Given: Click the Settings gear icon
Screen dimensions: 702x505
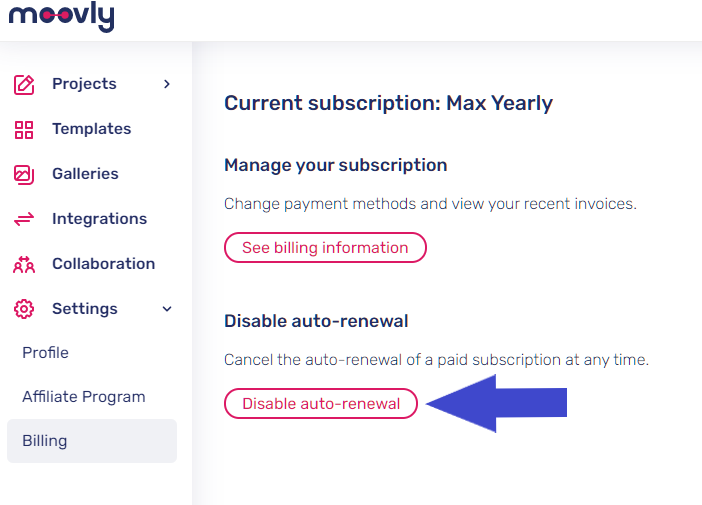Looking at the screenshot, I should (24, 309).
